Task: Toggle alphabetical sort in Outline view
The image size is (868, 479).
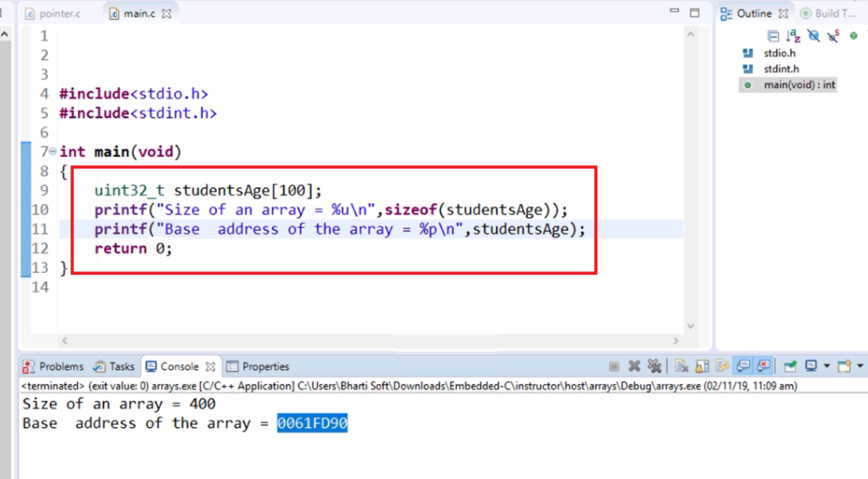Action: coord(793,36)
